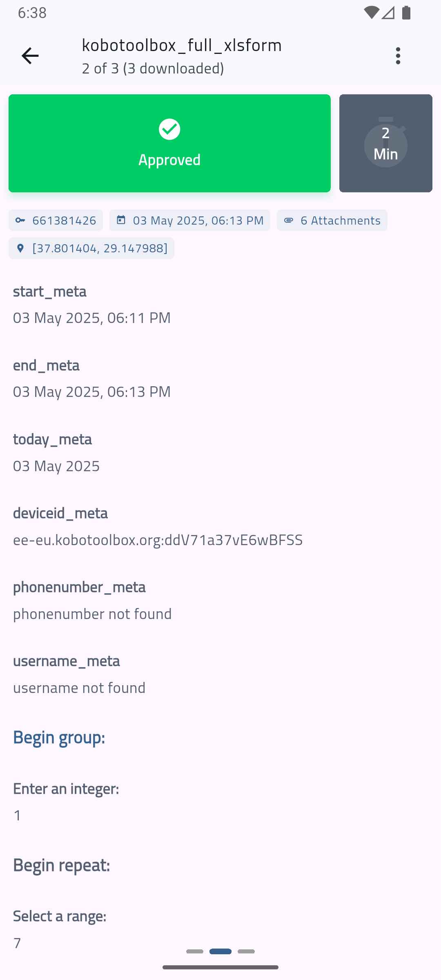Tap the back arrow icon
The height and width of the screenshot is (980, 441).
coord(30,56)
